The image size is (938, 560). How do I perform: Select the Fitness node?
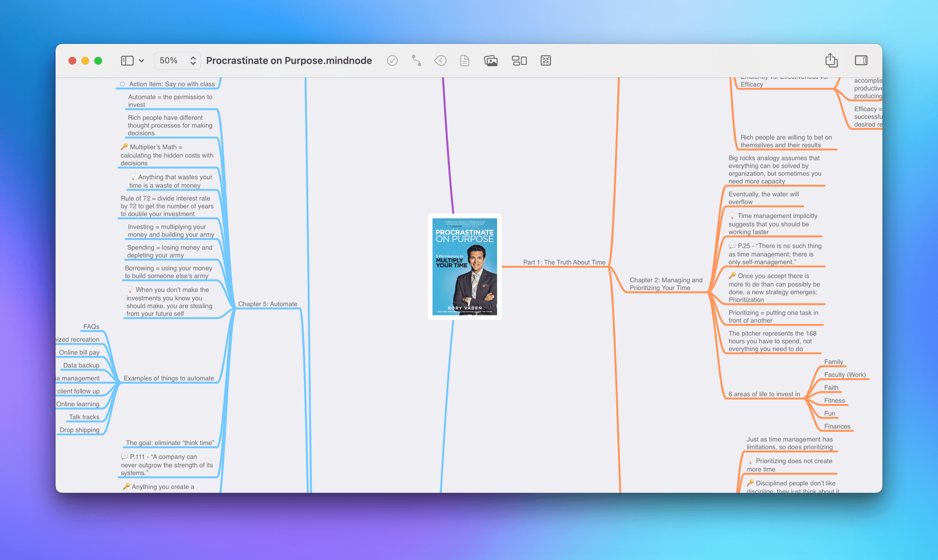[x=834, y=401]
